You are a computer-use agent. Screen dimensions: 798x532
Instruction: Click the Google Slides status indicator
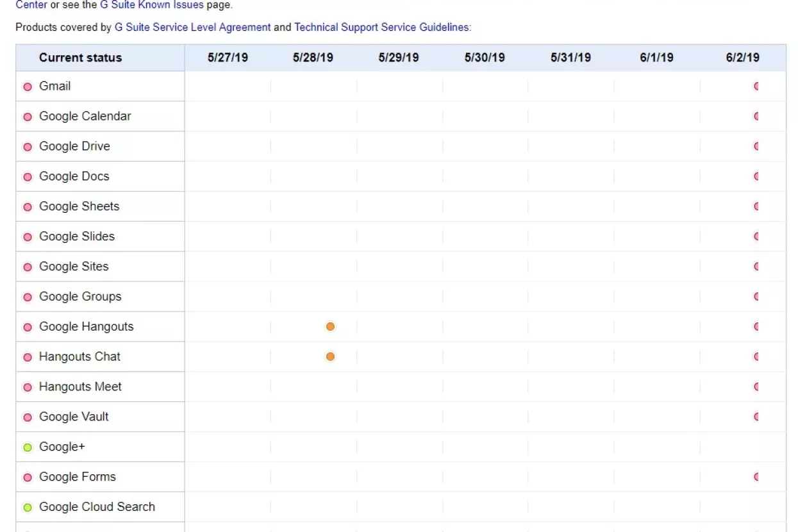point(28,237)
